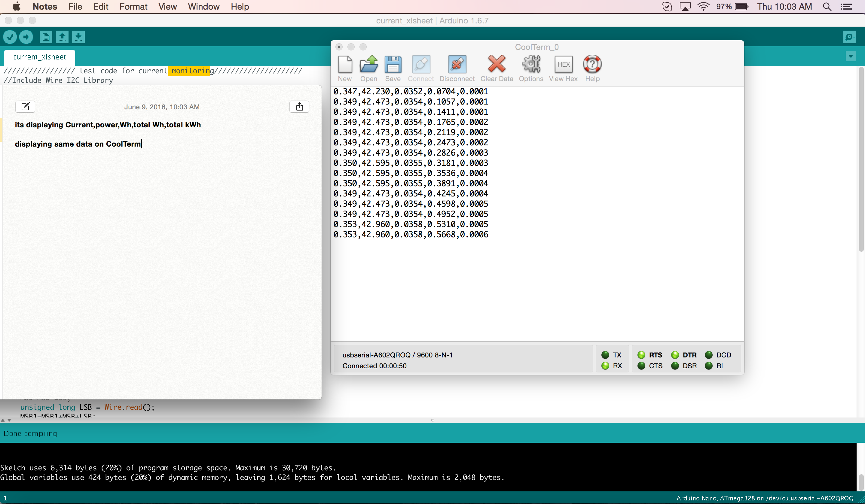Click the Notes edit pencil icon
The width and height of the screenshot is (865, 504).
(25, 106)
